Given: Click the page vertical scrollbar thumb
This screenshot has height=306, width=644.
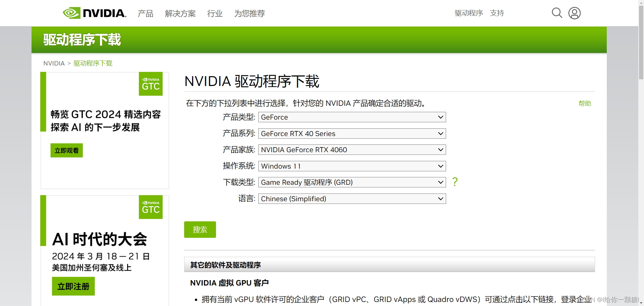Looking at the screenshot, I should click(641, 42).
